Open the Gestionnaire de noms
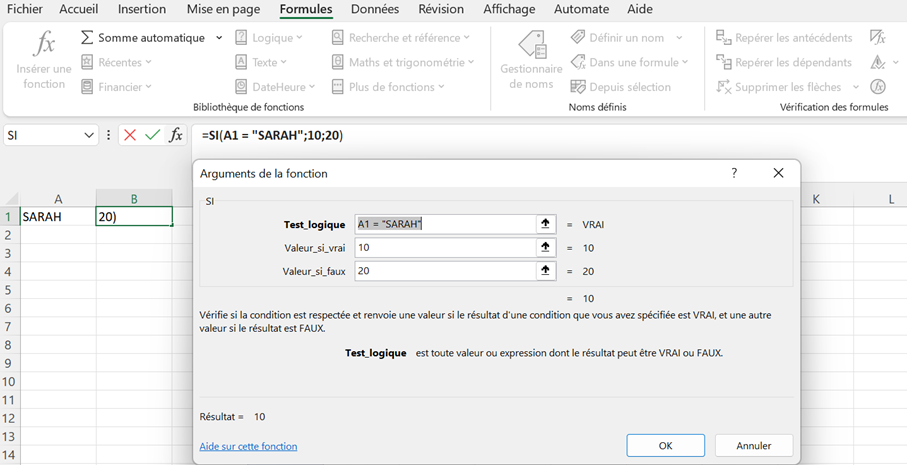The height and width of the screenshot is (465, 907). [x=531, y=61]
